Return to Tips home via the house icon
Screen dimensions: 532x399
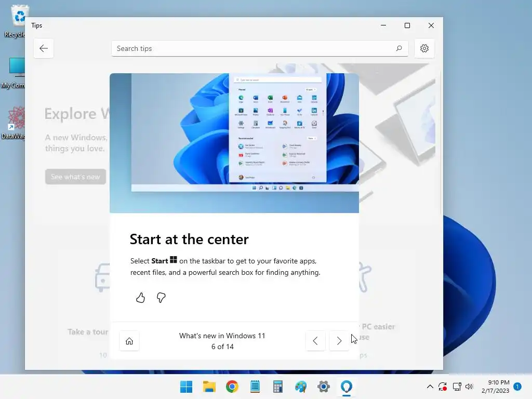pyautogui.click(x=129, y=341)
